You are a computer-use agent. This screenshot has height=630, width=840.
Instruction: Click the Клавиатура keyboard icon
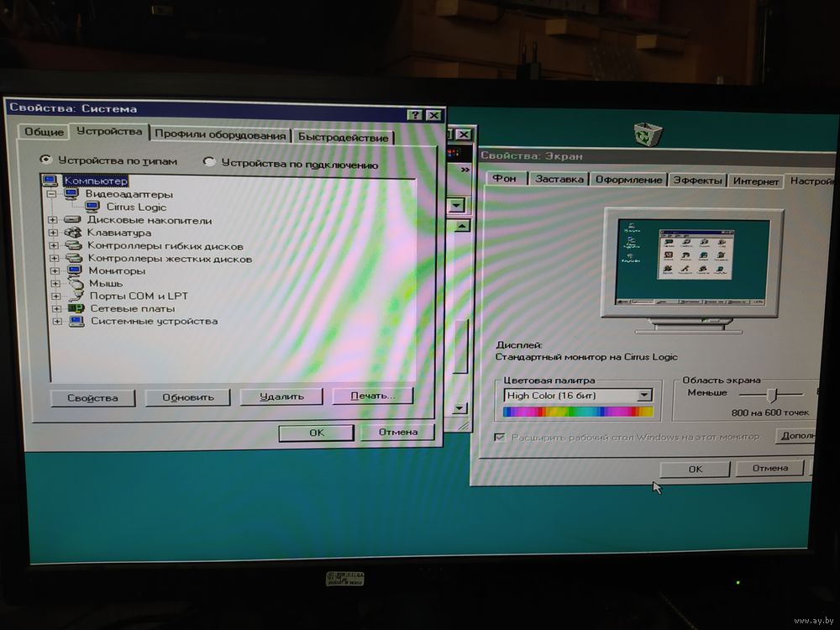(73, 233)
